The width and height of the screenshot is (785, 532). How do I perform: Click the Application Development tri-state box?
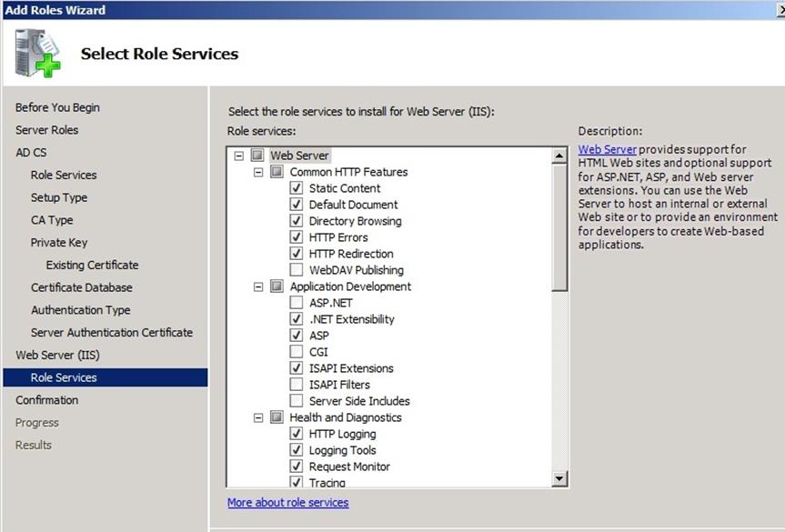pos(277,286)
